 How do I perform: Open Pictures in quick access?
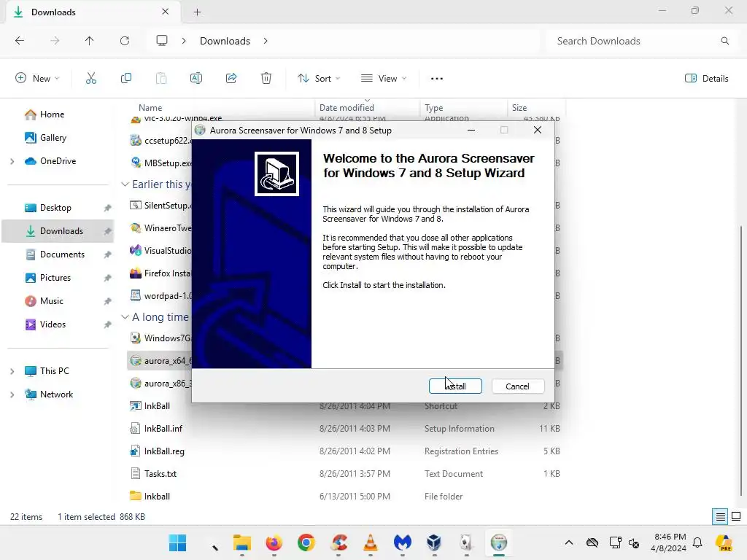55,278
